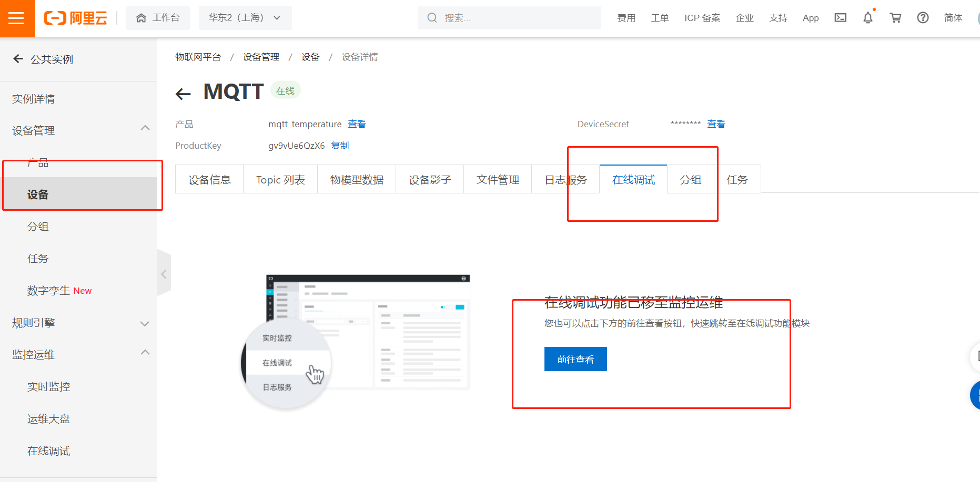Select 设备 in sidebar menu
The width and height of the screenshot is (980, 482).
(x=78, y=194)
